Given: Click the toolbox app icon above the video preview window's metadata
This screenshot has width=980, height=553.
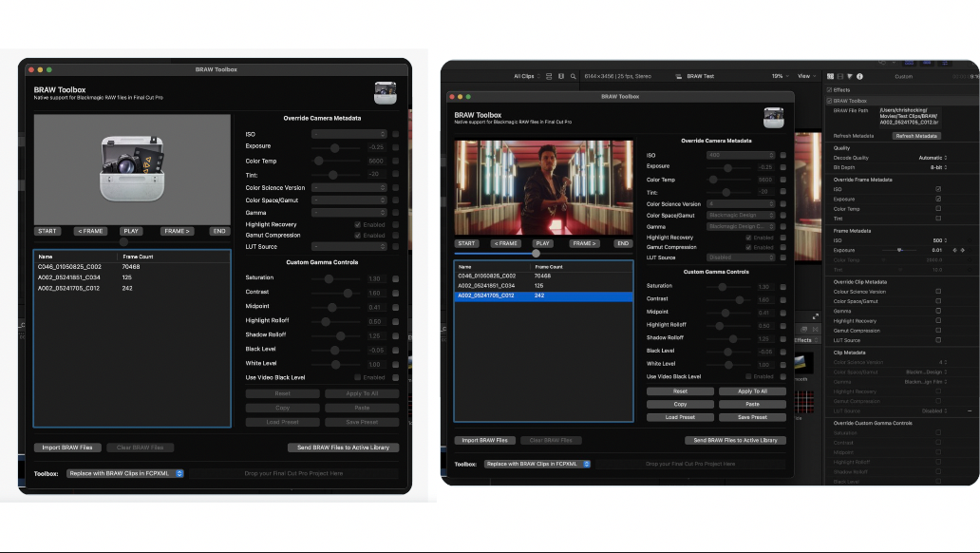Looking at the screenshot, I should click(774, 117).
